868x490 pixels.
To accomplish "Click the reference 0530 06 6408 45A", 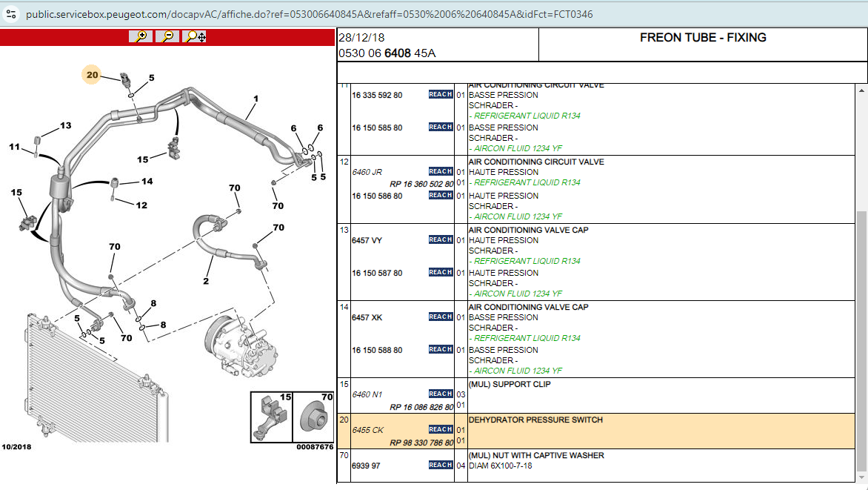I will [x=387, y=53].
